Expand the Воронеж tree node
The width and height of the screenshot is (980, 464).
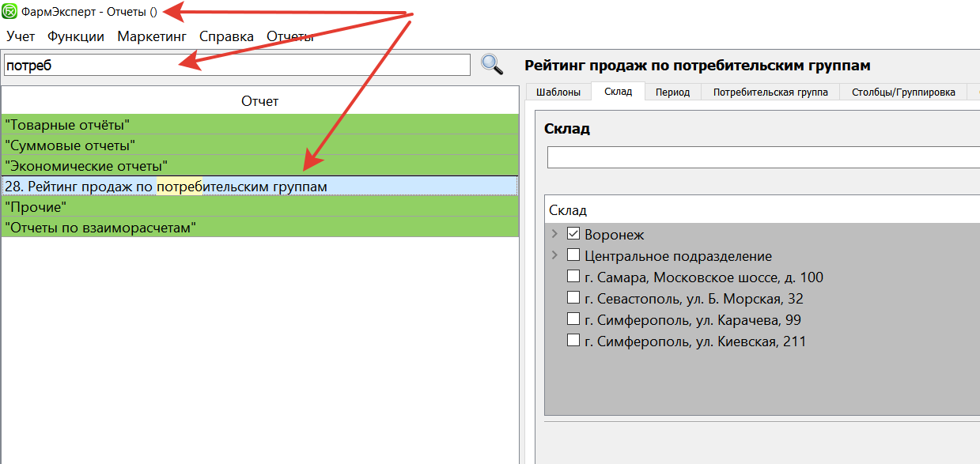click(554, 235)
